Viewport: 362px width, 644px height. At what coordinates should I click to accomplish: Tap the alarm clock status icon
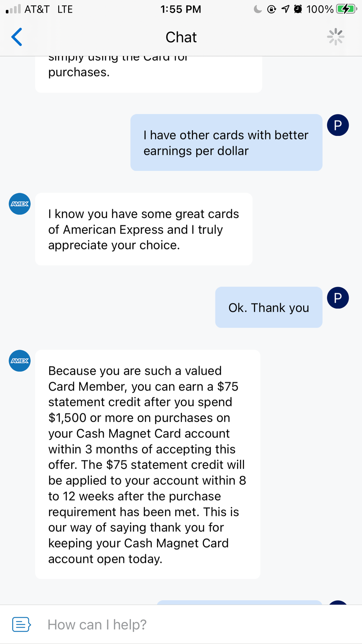tap(298, 9)
